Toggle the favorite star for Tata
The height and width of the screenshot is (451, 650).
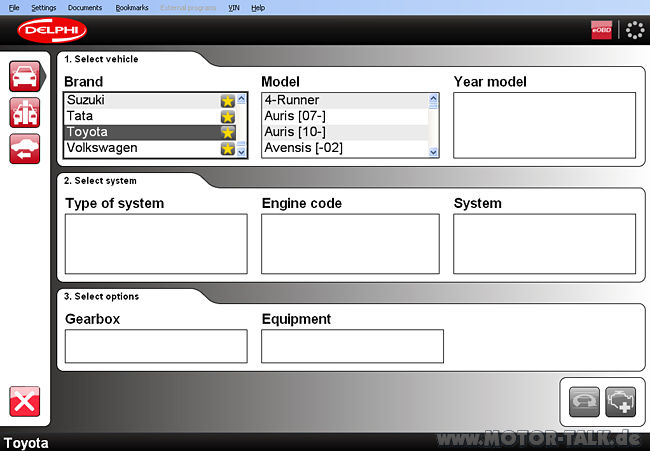[x=228, y=117]
